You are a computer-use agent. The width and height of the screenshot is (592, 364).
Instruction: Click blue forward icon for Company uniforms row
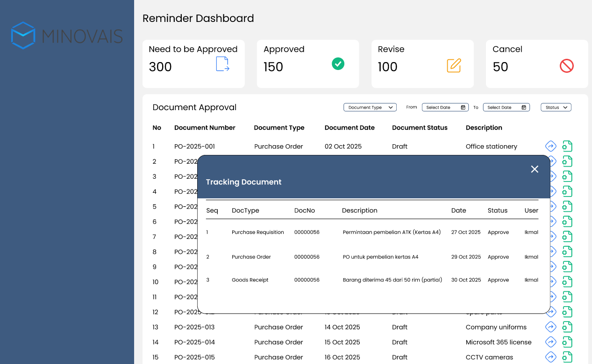(x=551, y=327)
